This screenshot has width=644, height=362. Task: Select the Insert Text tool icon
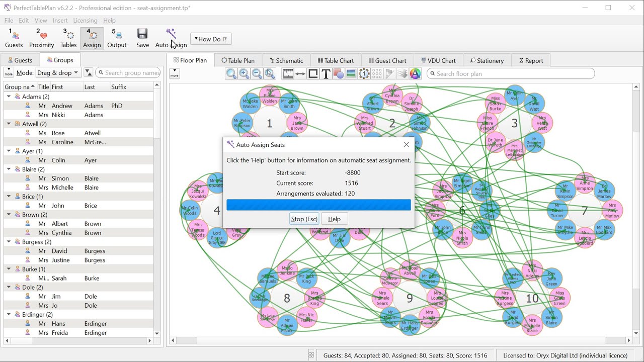point(326,73)
